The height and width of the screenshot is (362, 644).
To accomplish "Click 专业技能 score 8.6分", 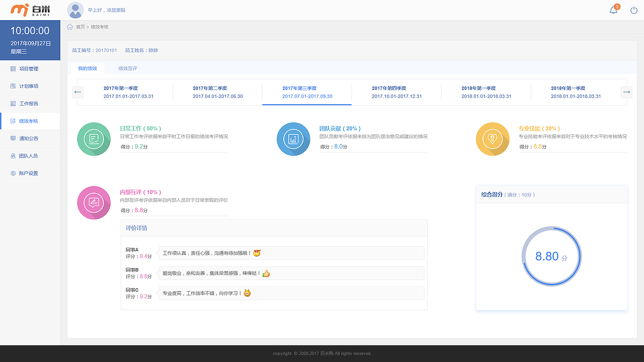I will (x=540, y=147).
